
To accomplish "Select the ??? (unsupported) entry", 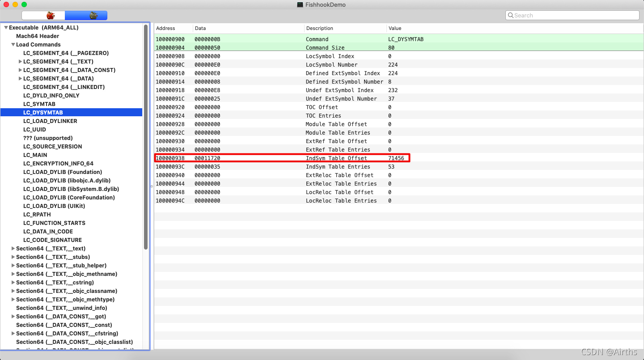I will point(48,138).
